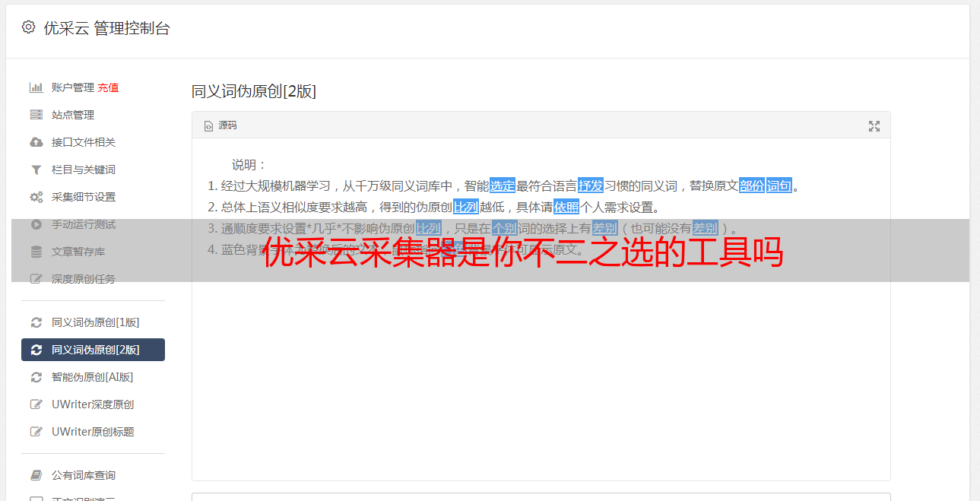Click the 接口文件相关 cloud upload icon

click(x=36, y=142)
